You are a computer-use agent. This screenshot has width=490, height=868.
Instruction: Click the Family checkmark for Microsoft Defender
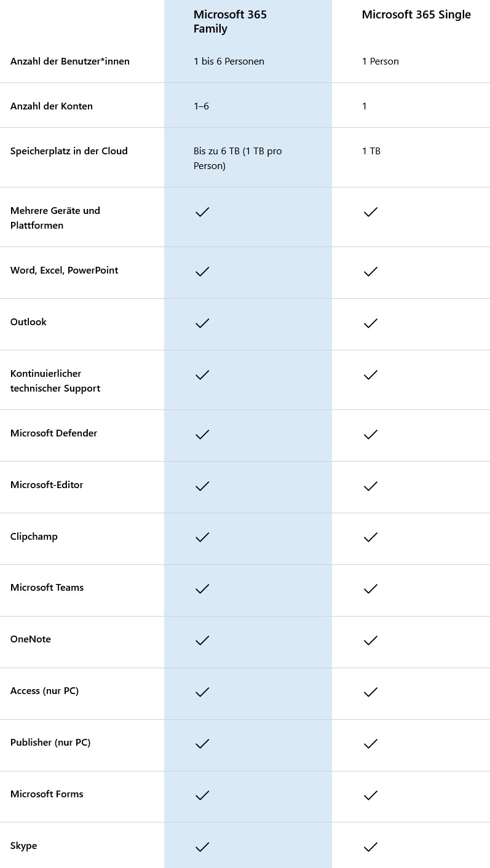pyautogui.click(x=202, y=434)
